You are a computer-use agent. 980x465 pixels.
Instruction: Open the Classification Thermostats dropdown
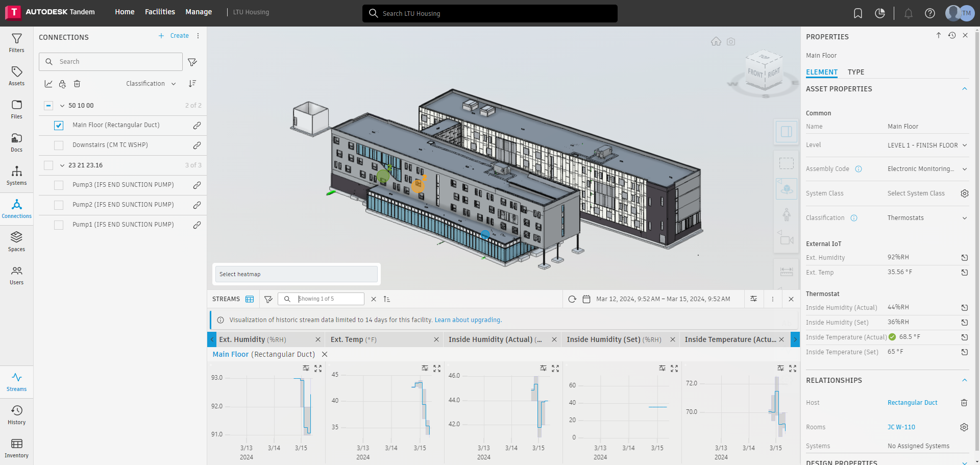pos(927,218)
